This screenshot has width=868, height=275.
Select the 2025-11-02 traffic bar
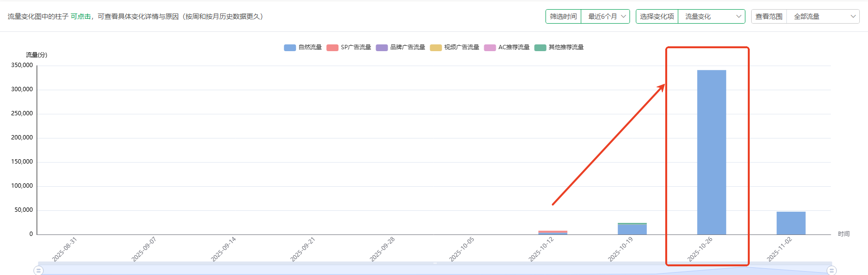click(x=791, y=223)
